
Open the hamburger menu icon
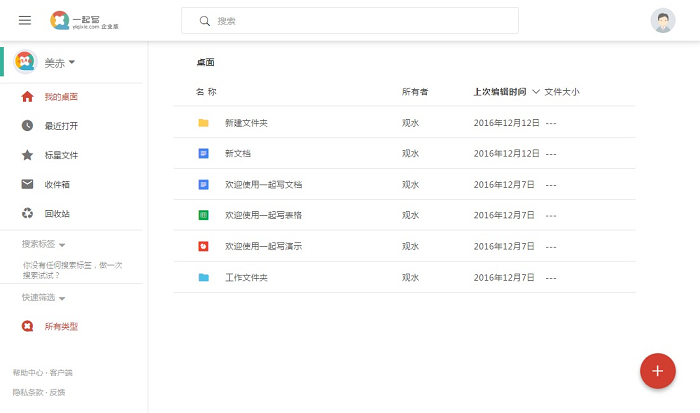coord(25,20)
